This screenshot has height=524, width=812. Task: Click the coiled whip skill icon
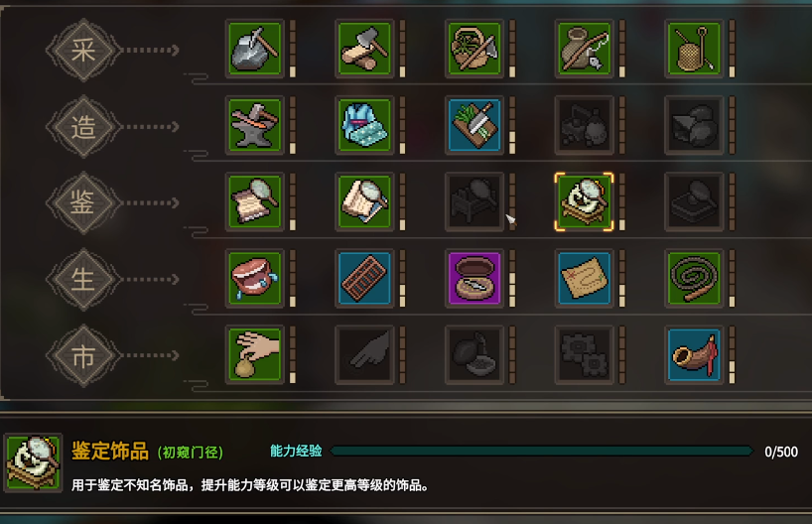(x=694, y=279)
